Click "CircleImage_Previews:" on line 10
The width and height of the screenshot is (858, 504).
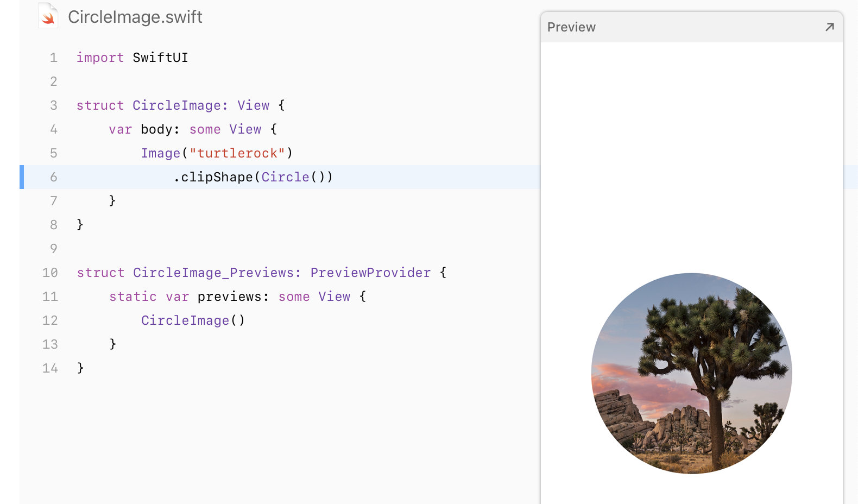(217, 273)
